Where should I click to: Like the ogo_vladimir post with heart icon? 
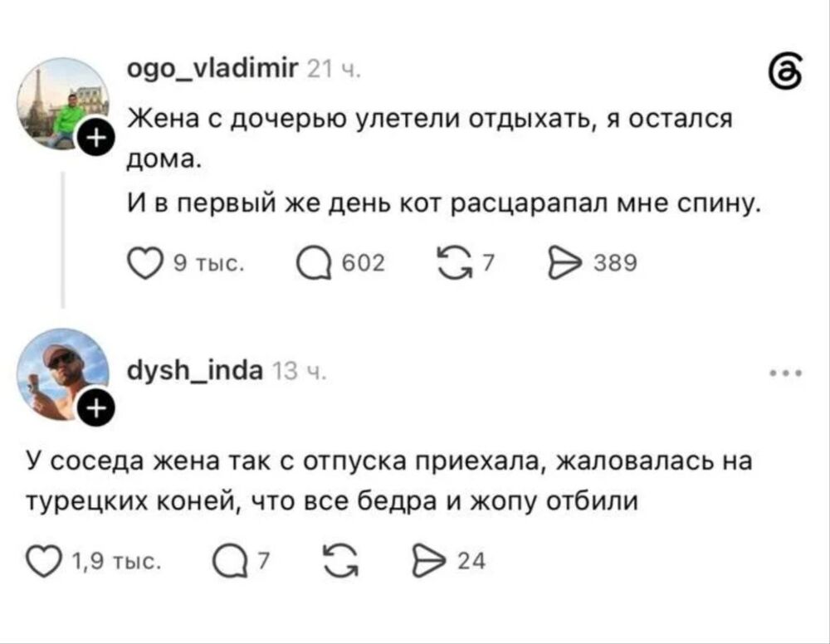click(144, 263)
